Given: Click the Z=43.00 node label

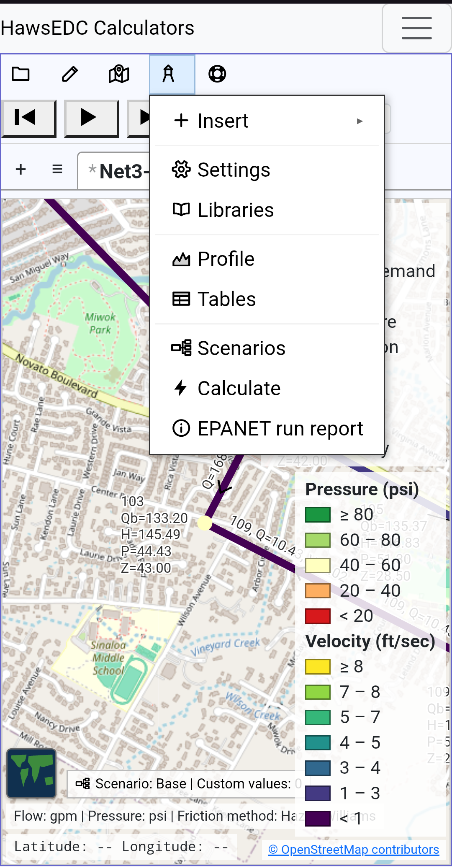Looking at the screenshot, I should [x=146, y=568].
